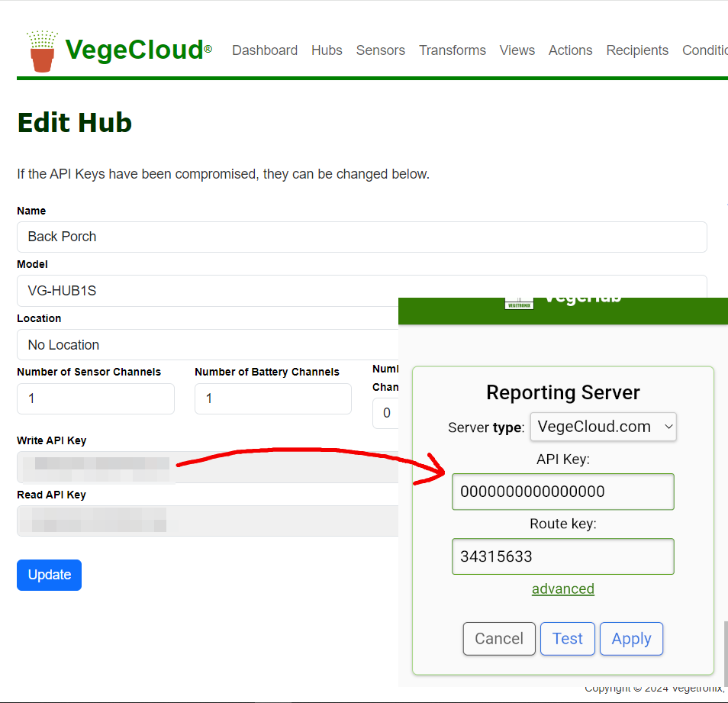
Task: Go to the Hubs page
Action: [x=327, y=50]
